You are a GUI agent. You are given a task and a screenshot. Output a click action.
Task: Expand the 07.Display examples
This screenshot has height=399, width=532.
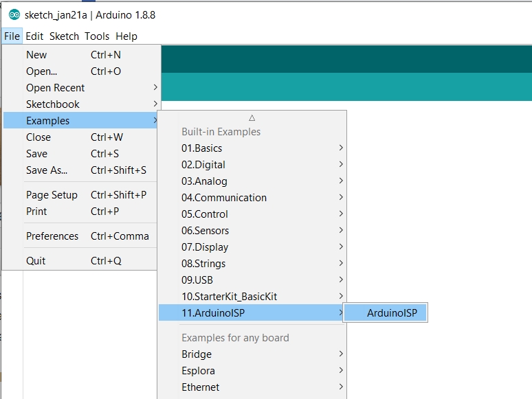[x=252, y=247]
